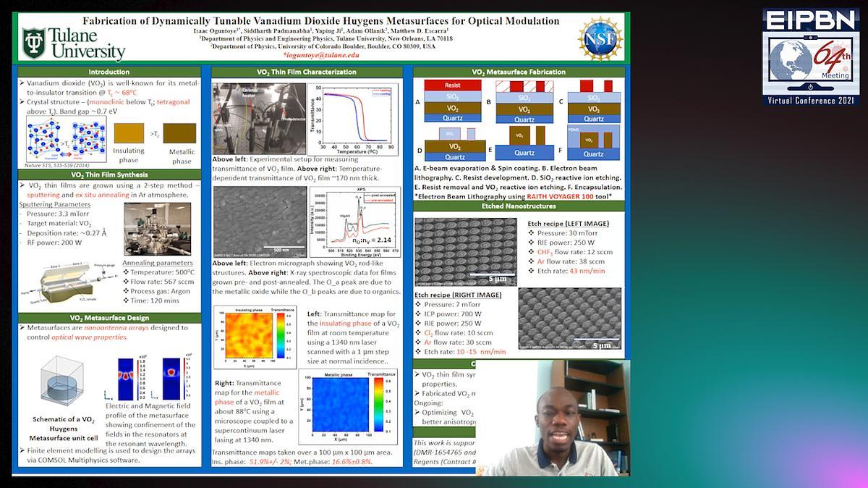Select fabrication step A layer stack diagram
The height and width of the screenshot is (488, 868).
click(452, 101)
